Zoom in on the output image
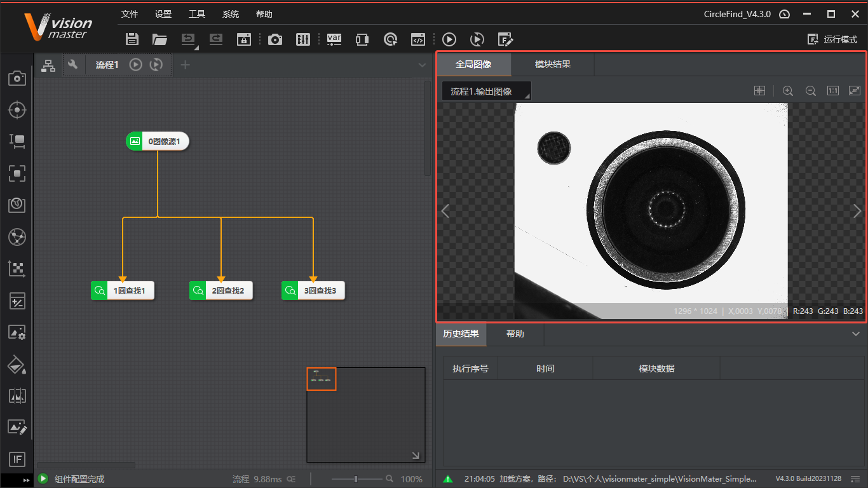 788,91
